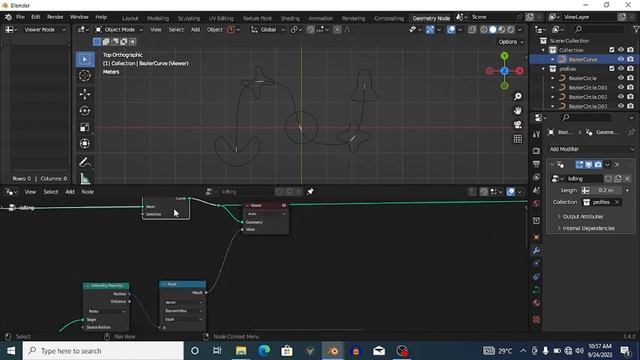Click the zoom magnifier icon in viewport
640x360 pixels.
518,97
